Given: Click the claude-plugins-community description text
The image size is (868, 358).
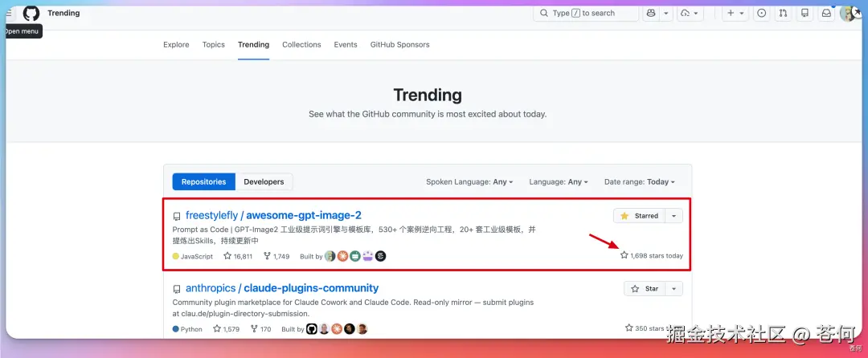Looking at the screenshot, I should (x=353, y=308).
